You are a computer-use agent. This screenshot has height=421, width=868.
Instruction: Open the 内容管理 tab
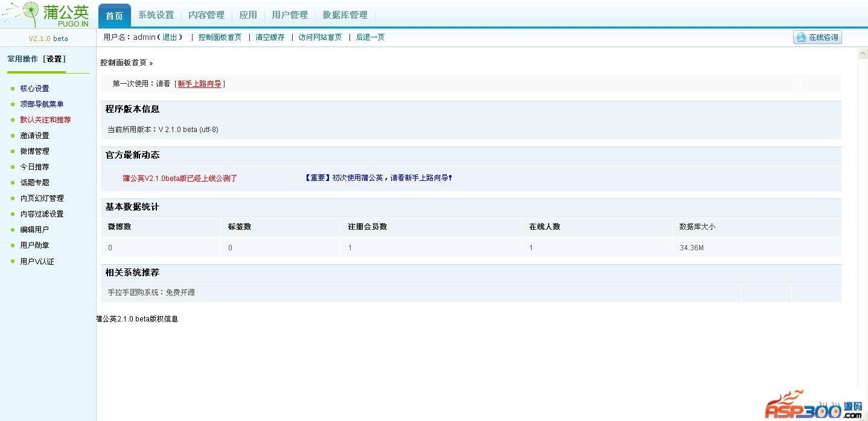(206, 15)
